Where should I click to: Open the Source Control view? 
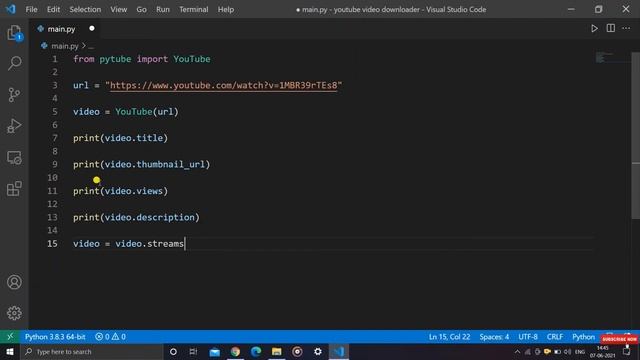(14, 95)
